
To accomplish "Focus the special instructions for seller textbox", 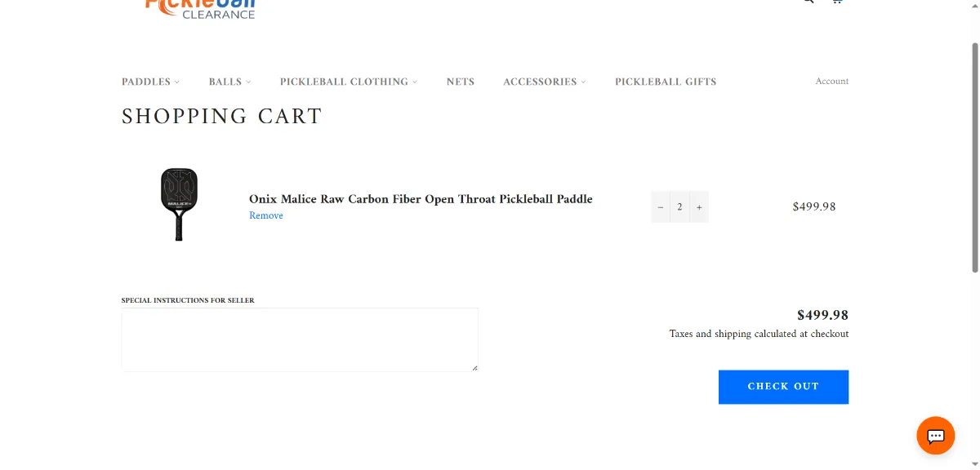I will (x=300, y=339).
